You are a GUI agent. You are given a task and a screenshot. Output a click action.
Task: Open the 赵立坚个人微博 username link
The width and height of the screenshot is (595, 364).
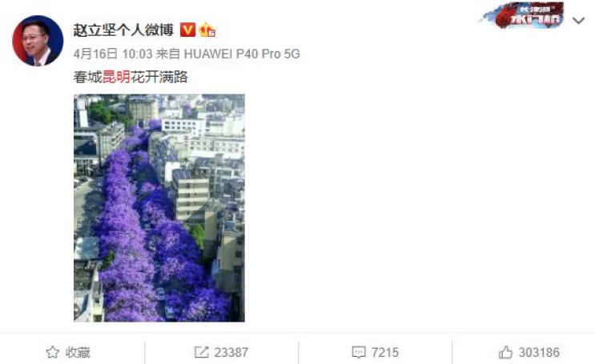tap(123, 30)
